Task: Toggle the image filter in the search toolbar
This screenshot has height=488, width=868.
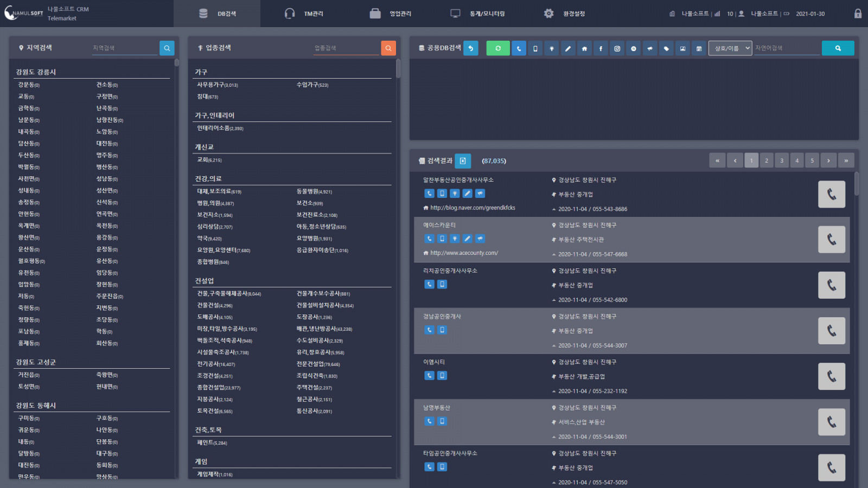Action: point(682,48)
